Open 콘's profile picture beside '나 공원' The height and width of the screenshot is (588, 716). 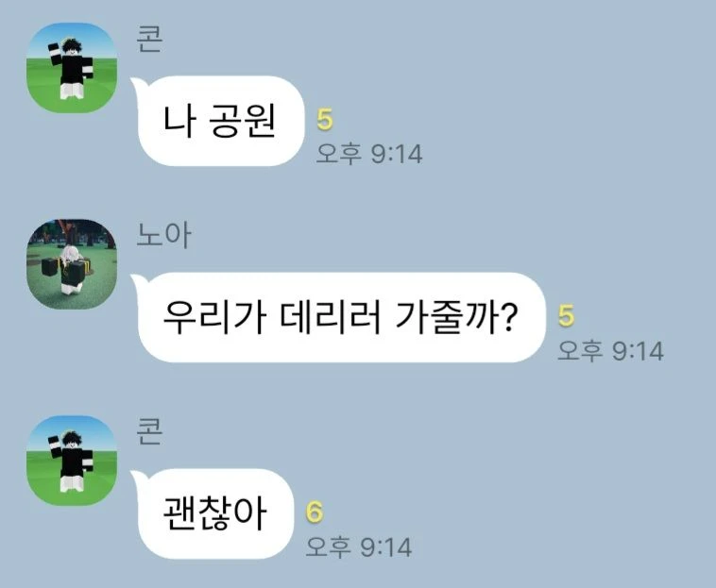point(72,68)
